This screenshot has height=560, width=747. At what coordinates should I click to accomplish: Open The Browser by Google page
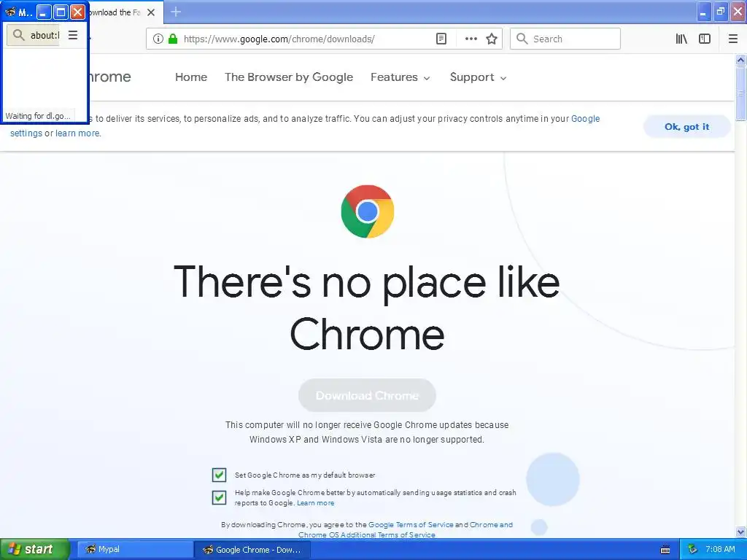point(289,77)
